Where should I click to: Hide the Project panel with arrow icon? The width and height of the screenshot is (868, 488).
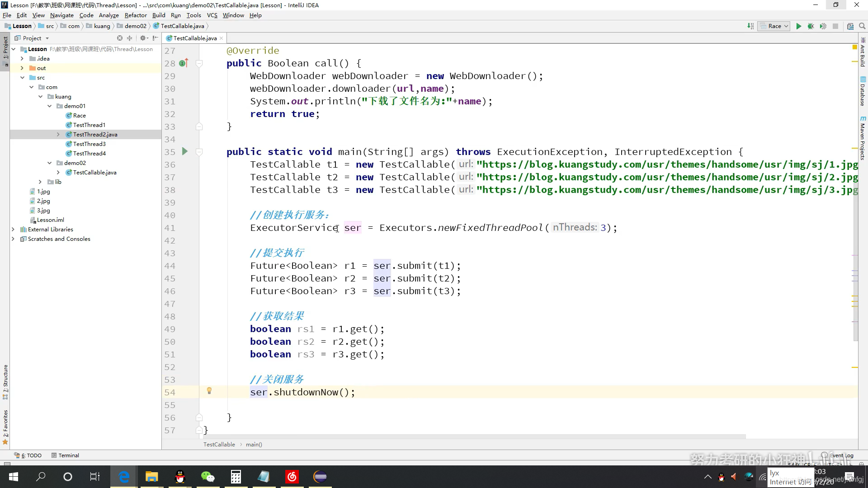(156, 38)
